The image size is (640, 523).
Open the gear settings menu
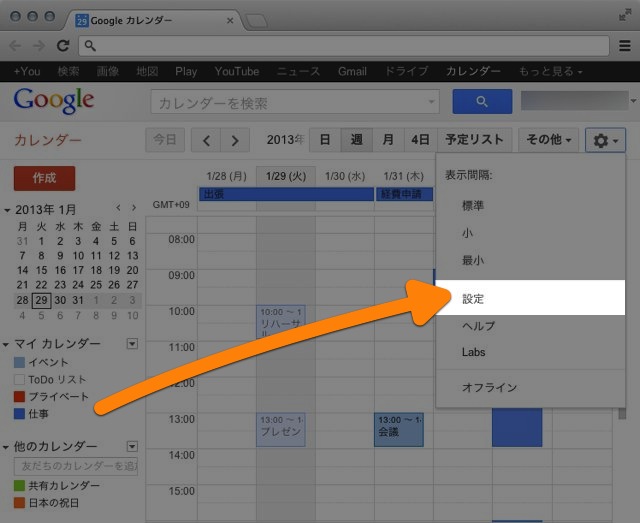605,140
